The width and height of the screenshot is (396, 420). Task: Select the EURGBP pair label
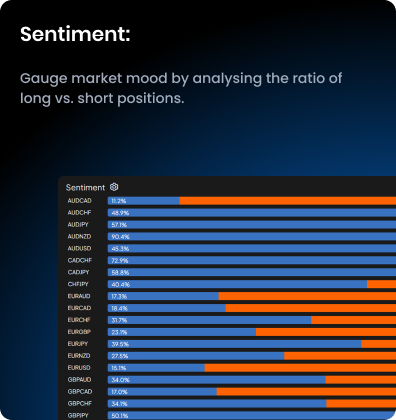click(x=79, y=332)
